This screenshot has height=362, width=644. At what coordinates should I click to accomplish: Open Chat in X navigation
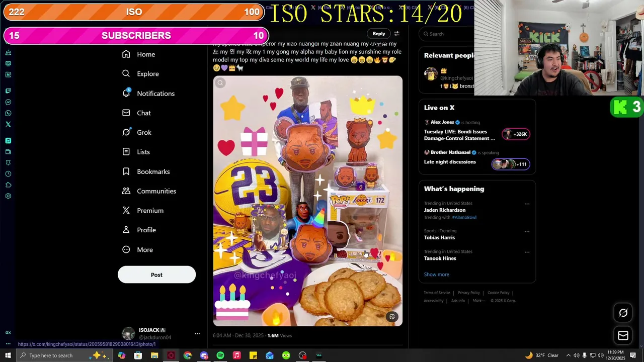coord(136,113)
